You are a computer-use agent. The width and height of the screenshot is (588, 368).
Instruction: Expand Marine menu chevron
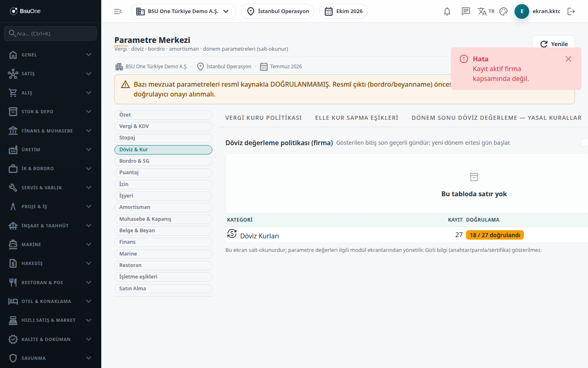[89, 245]
